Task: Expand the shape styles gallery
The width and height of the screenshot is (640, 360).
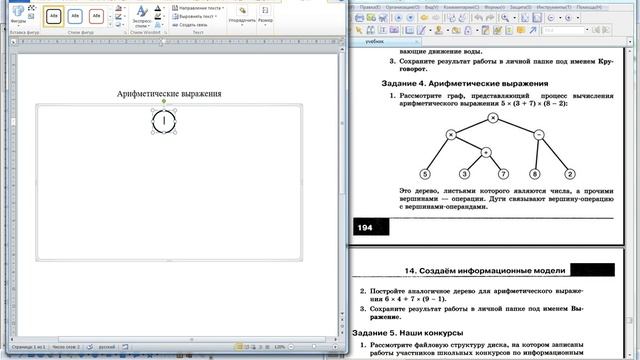Action: click(110, 25)
